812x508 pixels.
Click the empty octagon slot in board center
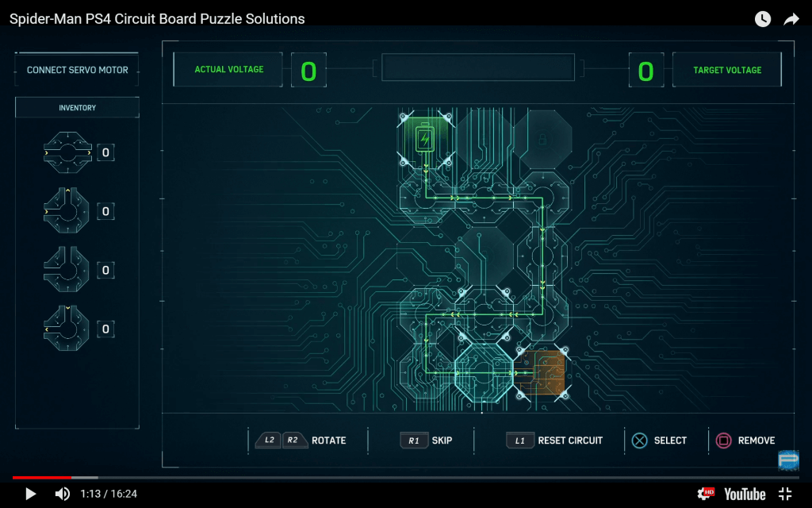pyautogui.click(x=485, y=256)
